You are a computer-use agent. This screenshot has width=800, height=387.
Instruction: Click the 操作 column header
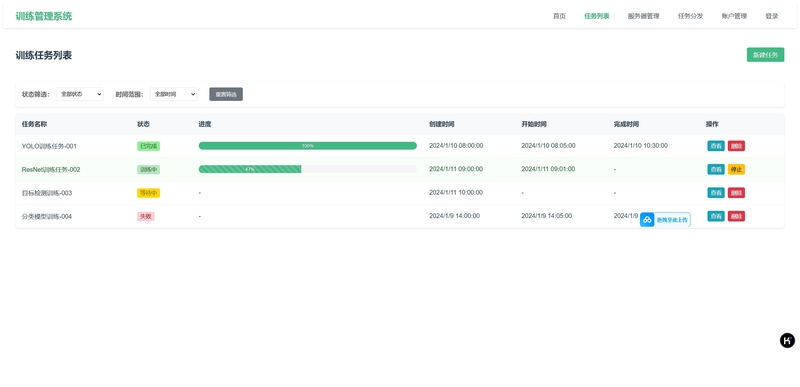(x=712, y=124)
